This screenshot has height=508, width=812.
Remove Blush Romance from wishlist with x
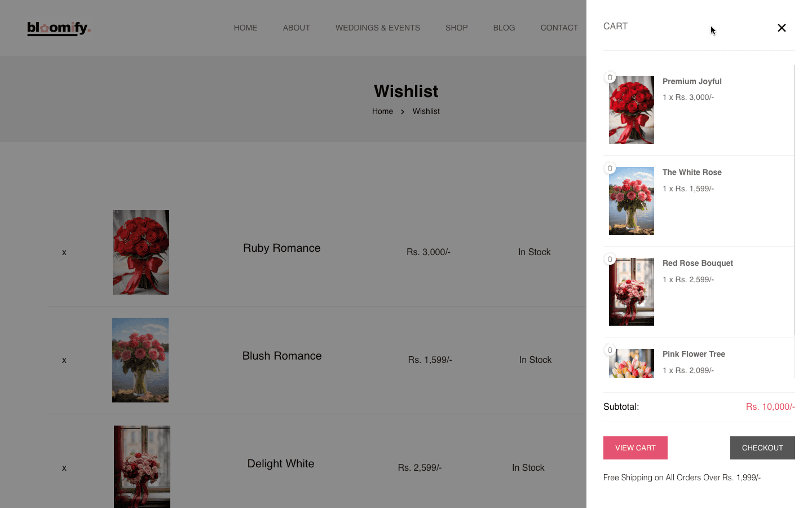64,360
